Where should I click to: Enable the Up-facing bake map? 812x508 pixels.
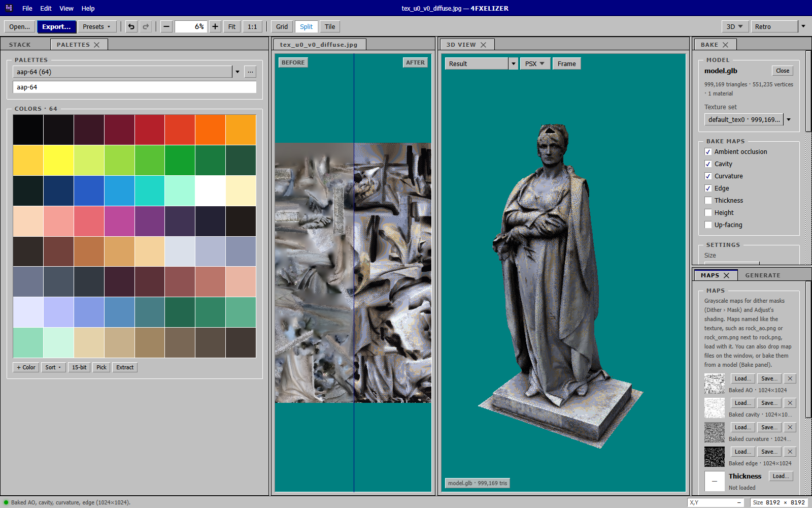coord(708,225)
